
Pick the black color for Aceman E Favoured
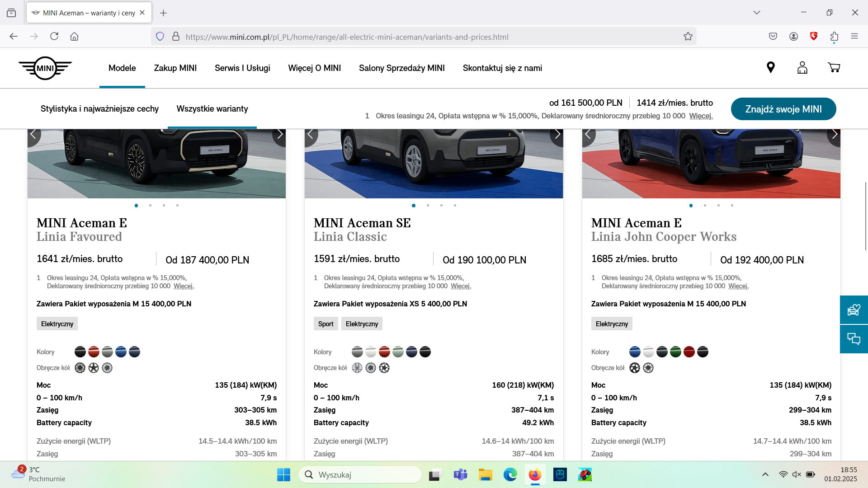pos(80,352)
